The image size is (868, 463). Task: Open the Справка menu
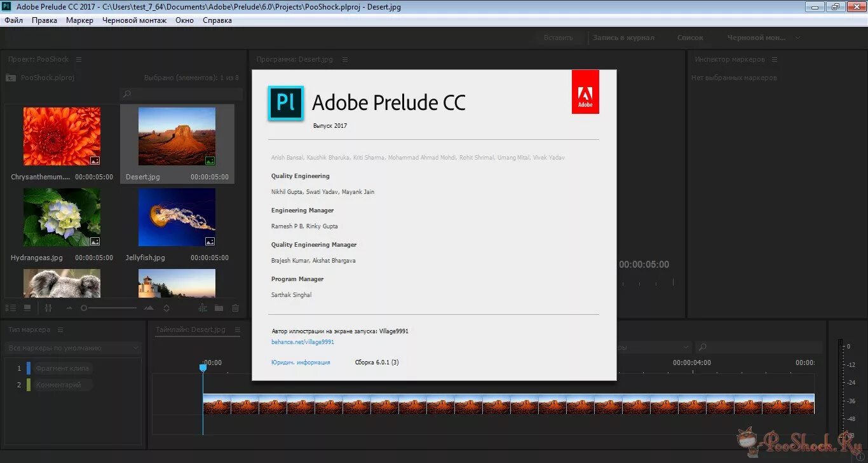(x=217, y=20)
